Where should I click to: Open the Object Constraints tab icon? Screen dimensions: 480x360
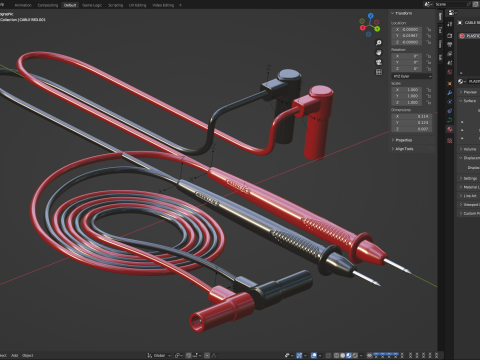450,111
